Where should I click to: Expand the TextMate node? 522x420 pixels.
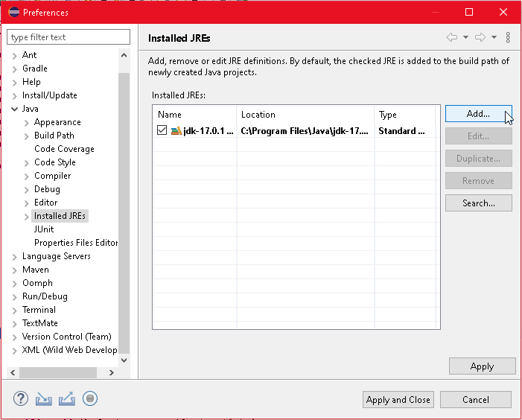point(14,324)
